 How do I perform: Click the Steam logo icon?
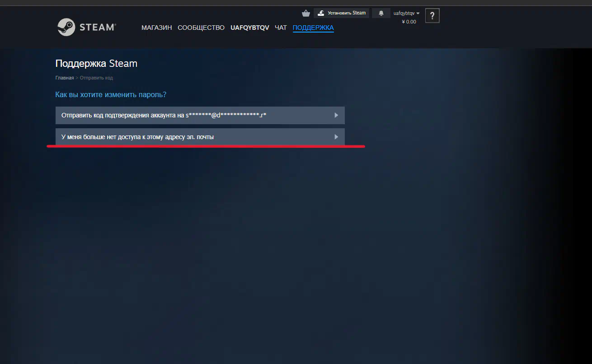[x=66, y=27]
